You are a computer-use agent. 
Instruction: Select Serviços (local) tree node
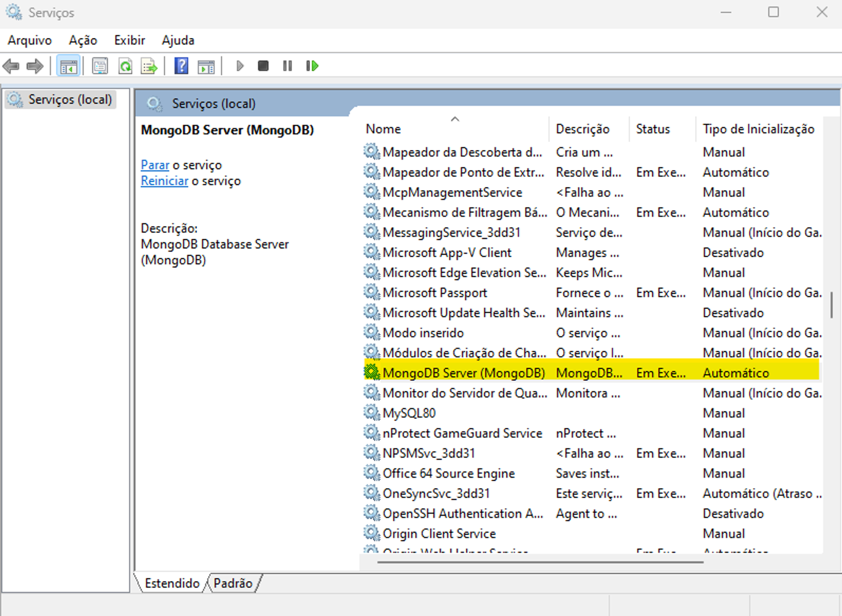(69, 100)
